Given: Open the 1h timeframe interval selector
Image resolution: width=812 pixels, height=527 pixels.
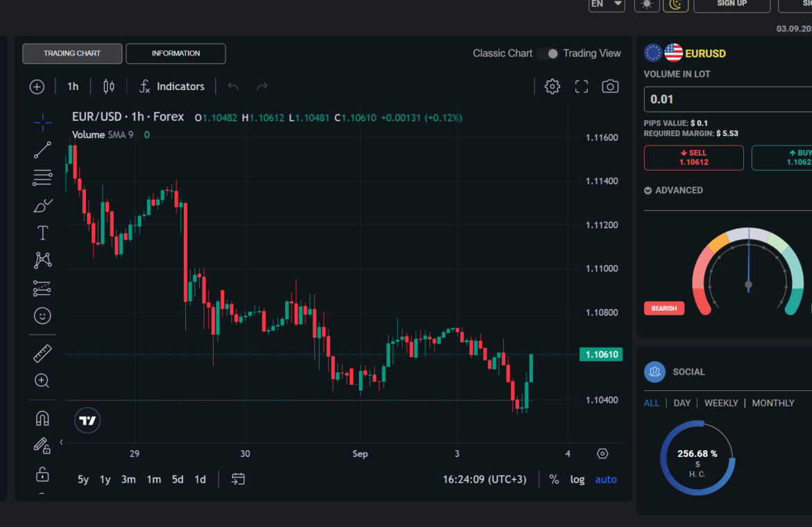Looking at the screenshot, I should click(x=73, y=87).
